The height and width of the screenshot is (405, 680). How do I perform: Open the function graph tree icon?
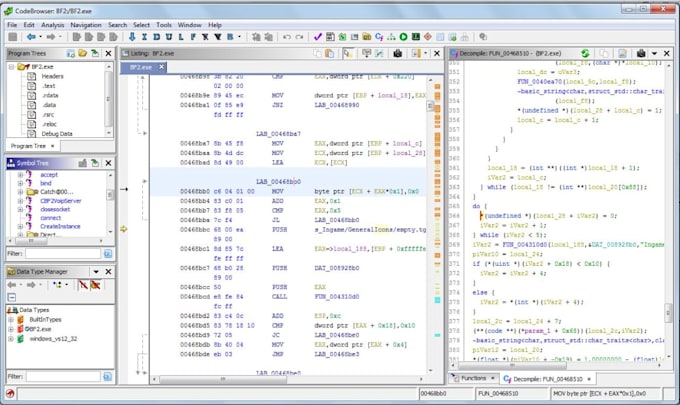(391, 37)
